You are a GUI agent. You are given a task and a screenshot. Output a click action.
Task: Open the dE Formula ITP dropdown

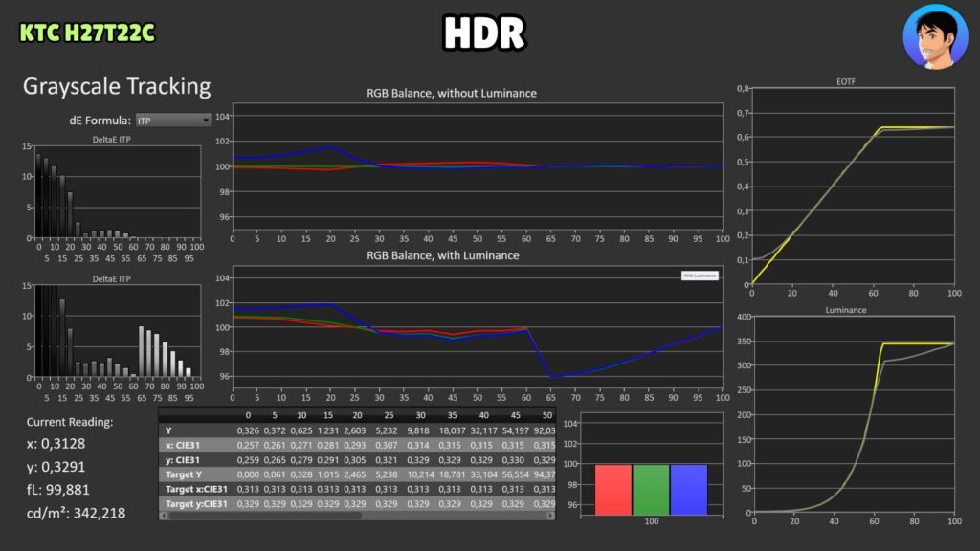[x=173, y=121]
